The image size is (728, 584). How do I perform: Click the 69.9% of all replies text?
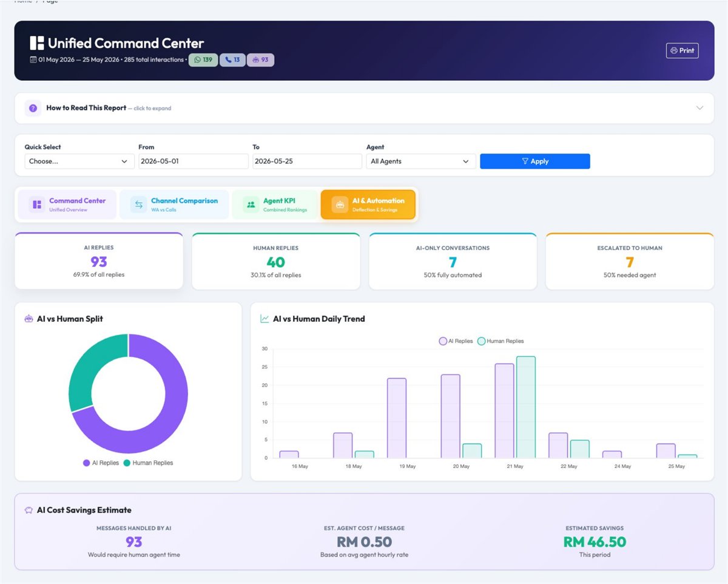[99, 275]
